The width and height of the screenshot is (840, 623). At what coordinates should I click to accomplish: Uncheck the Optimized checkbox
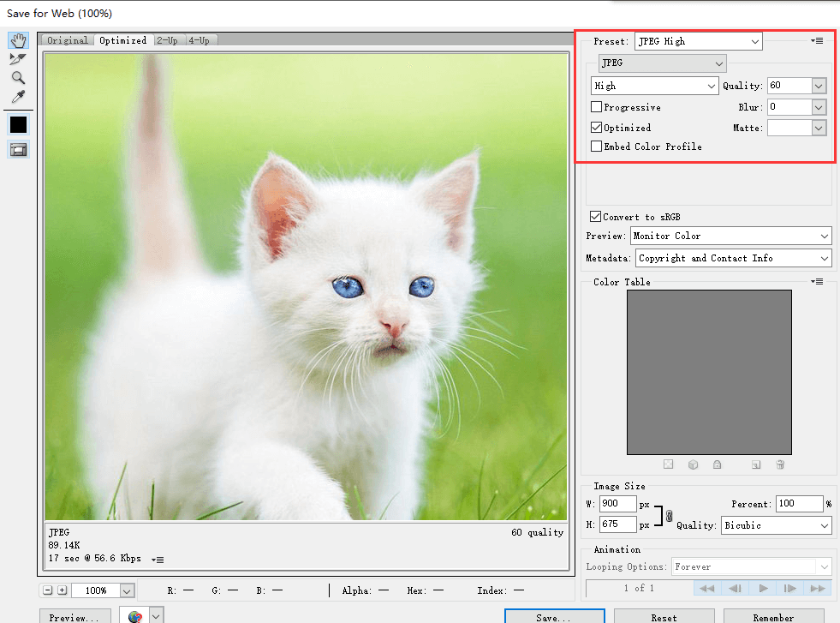coord(597,128)
